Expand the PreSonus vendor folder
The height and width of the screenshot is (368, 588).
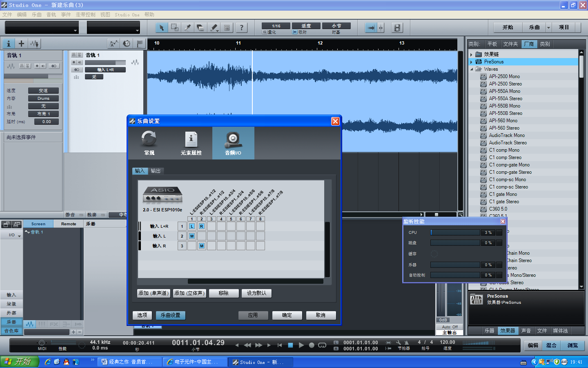click(471, 62)
